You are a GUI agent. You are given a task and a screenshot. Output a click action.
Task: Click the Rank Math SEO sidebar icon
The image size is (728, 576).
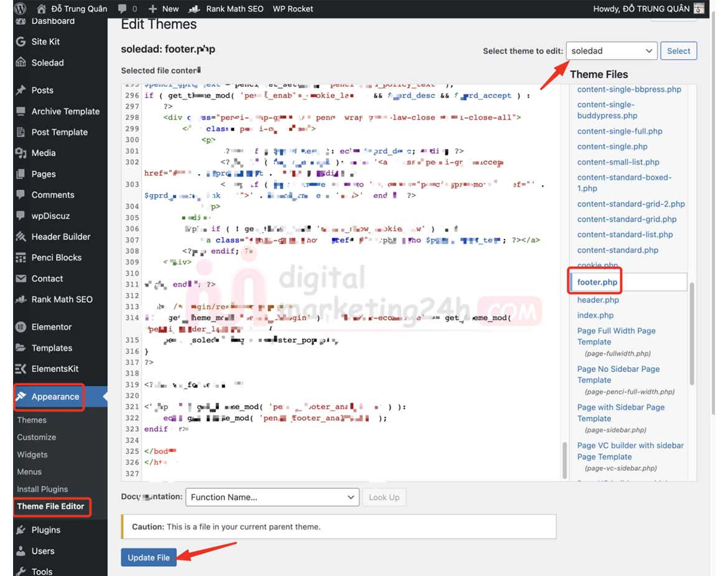point(21,299)
